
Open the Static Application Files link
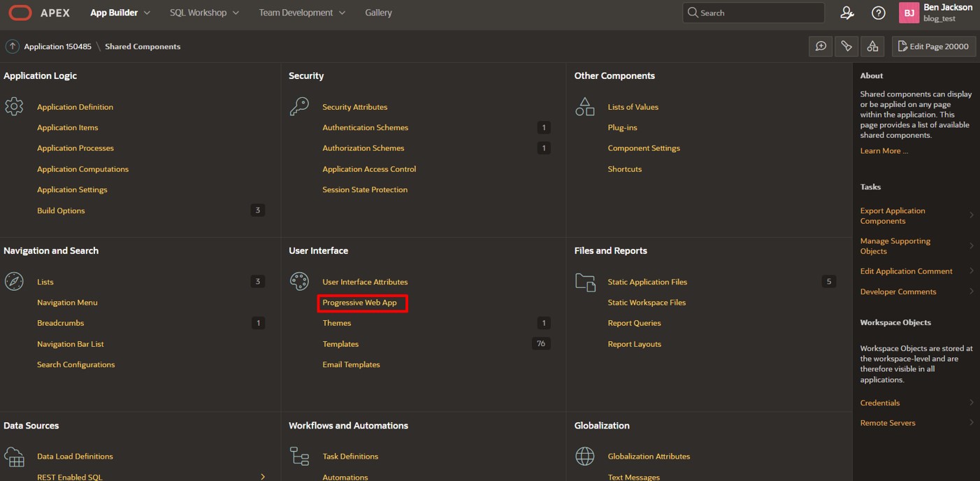[x=647, y=282]
